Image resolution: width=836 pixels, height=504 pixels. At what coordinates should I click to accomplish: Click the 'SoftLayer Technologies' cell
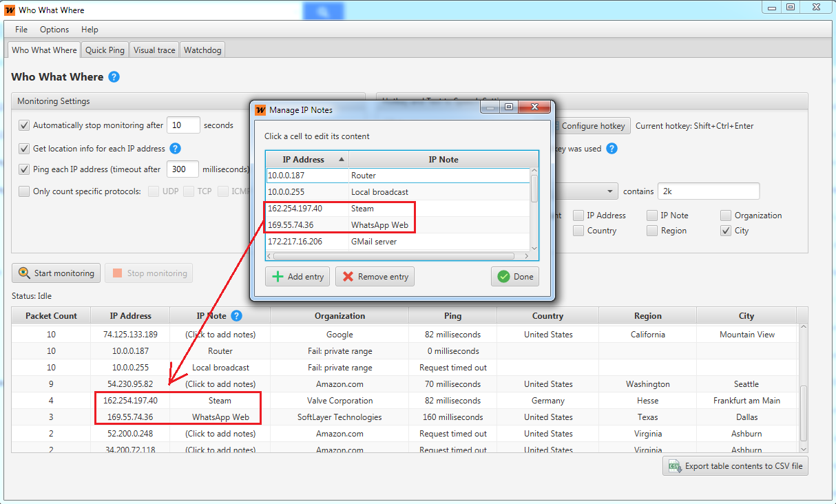pos(339,417)
